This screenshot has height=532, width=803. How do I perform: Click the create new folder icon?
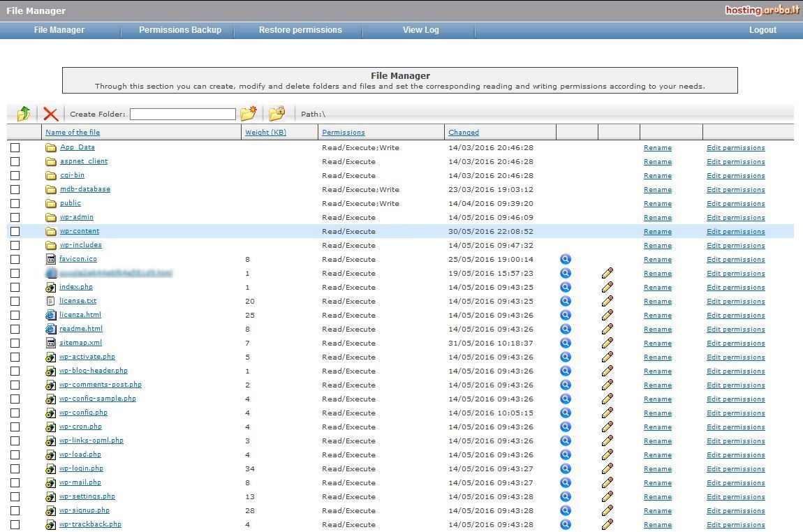click(248, 114)
